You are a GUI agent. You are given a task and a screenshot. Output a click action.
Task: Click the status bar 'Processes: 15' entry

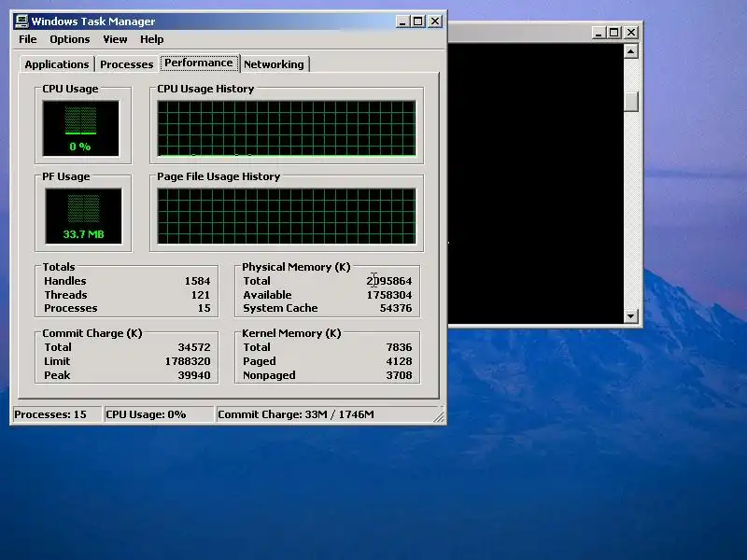click(x=57, y=414)
